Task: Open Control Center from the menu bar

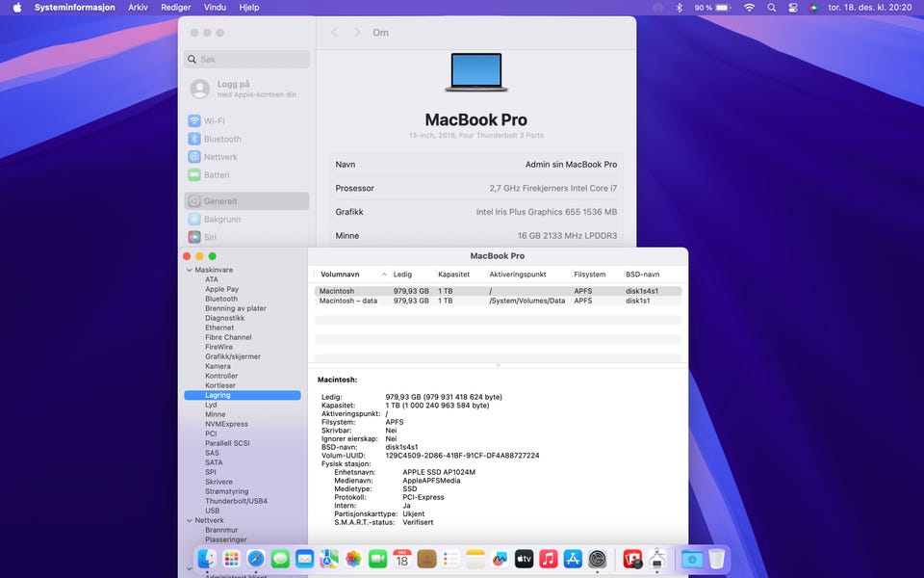Action: (x=793, y=8)
